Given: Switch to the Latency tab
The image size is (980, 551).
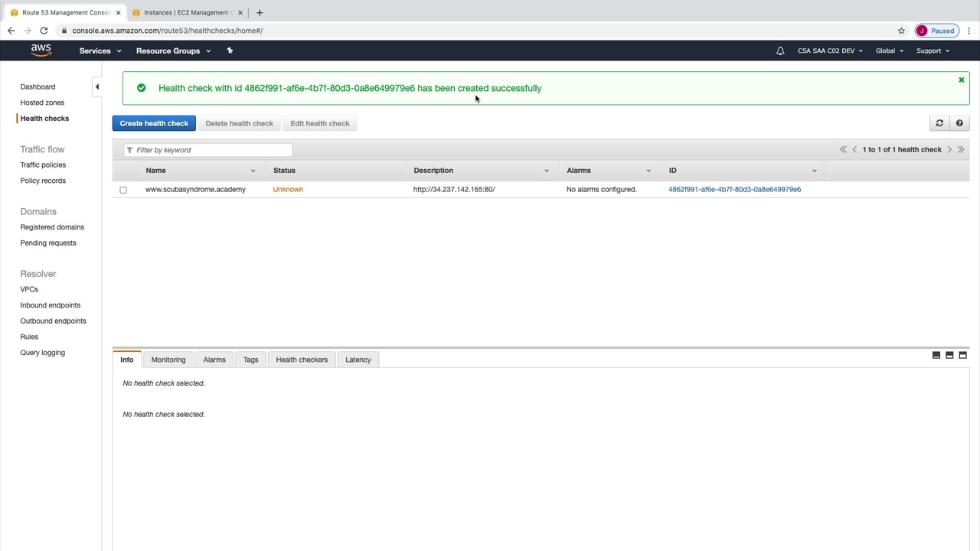Looking at the screenshot, I should click(x=358, y=360).
